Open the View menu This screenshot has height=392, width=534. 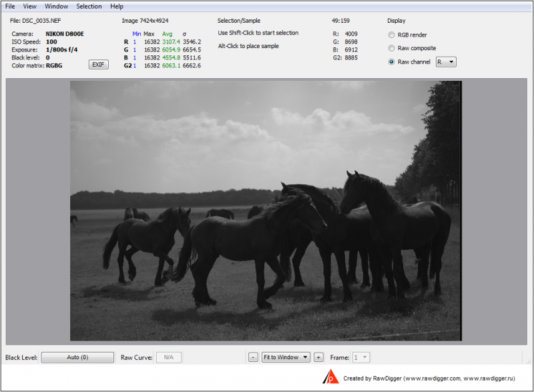[x=29, y=6]
